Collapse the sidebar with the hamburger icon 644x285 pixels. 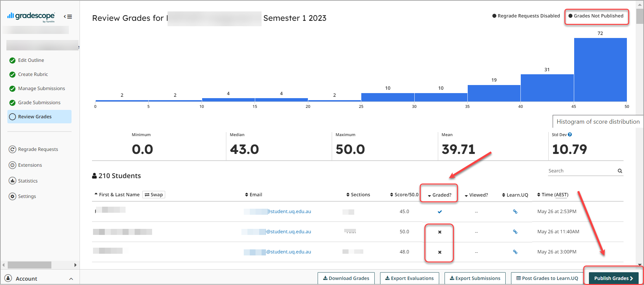coord(68,16)
